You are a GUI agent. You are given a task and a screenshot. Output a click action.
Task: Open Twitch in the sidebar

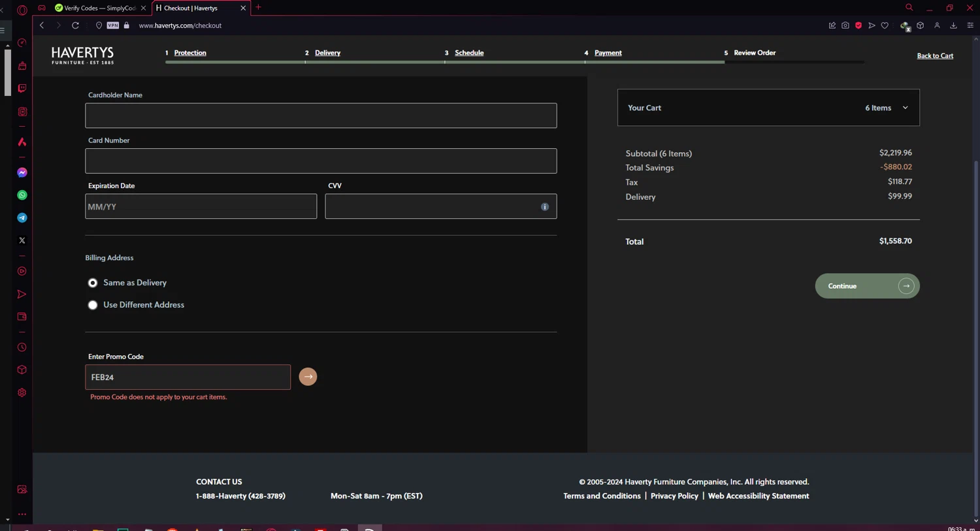click(22, 88)
